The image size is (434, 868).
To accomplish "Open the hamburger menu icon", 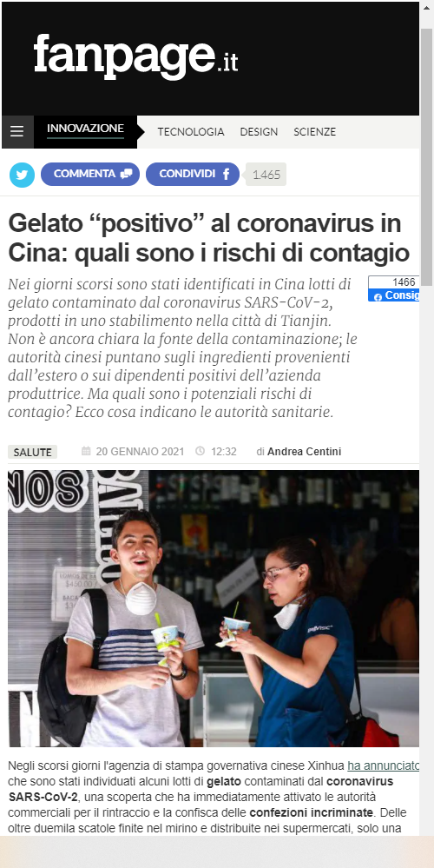I will pyautogui.click(x=17, y=132).
